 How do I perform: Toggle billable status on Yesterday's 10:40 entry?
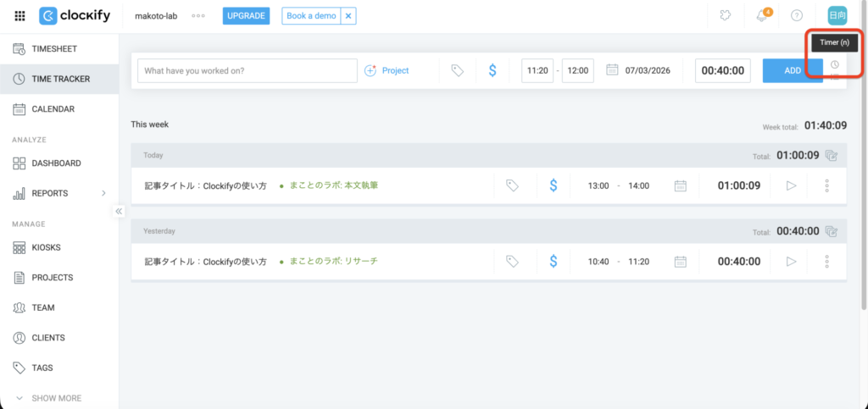click(x=553, y=262)
